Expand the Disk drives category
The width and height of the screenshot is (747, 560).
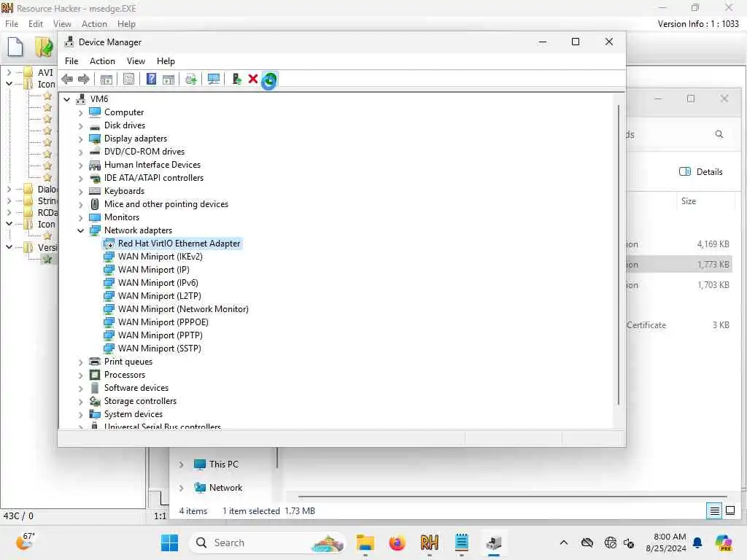click(x=80, y=125)
